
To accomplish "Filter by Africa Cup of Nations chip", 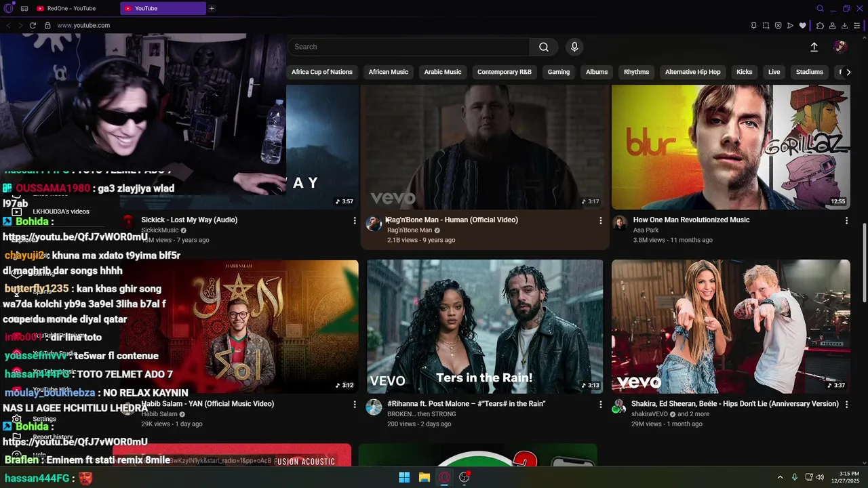I will pyautogui.click(x=322, y=72).
